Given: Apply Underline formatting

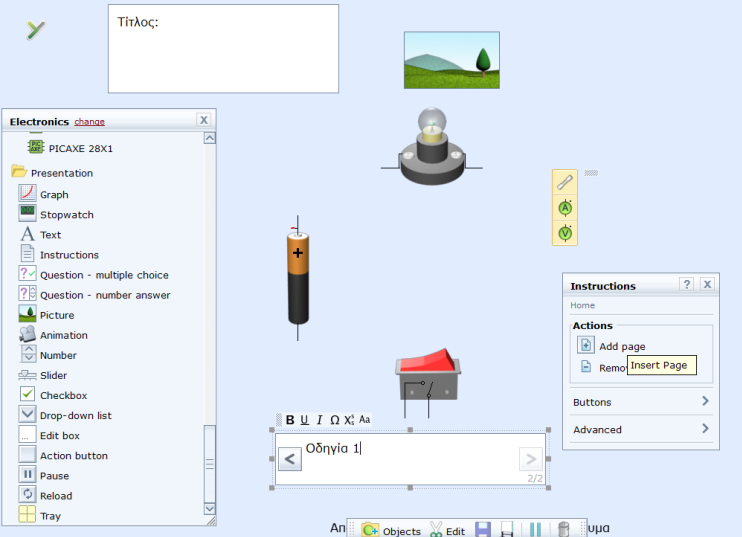Looking at the screenshot, I should pyautogui.click(x=304, y=420).
